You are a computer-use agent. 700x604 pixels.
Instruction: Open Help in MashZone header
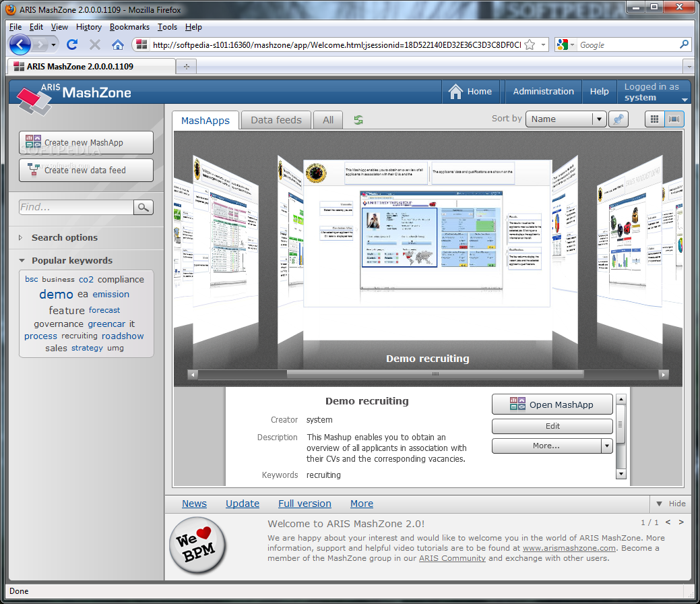[x=599, y=92]
